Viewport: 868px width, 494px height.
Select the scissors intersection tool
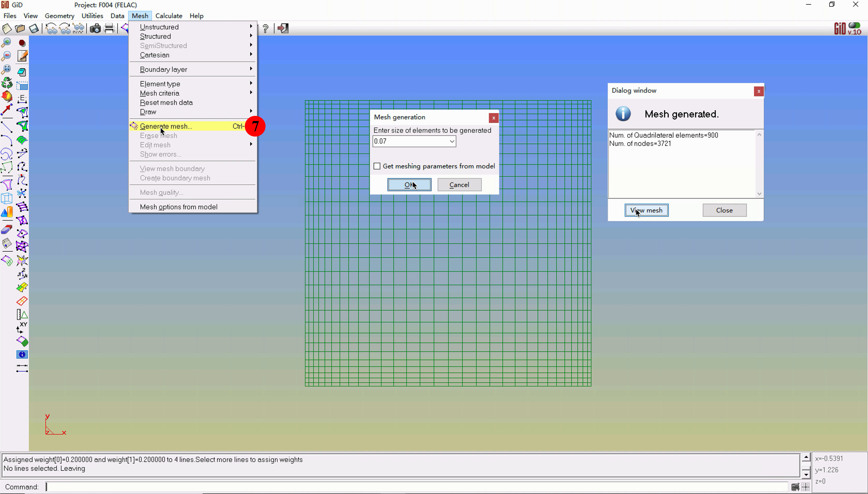(22, 193)
